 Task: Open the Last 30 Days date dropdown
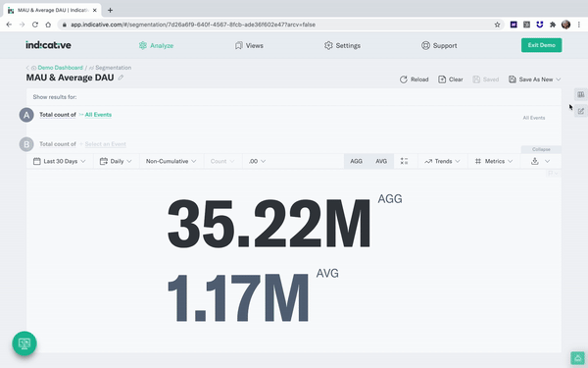pos(60,161)
